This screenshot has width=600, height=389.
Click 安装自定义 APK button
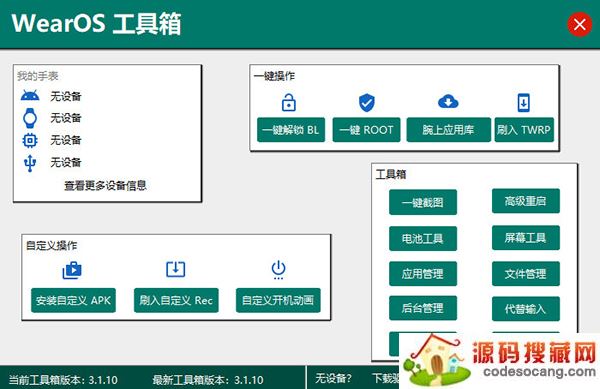73,300
